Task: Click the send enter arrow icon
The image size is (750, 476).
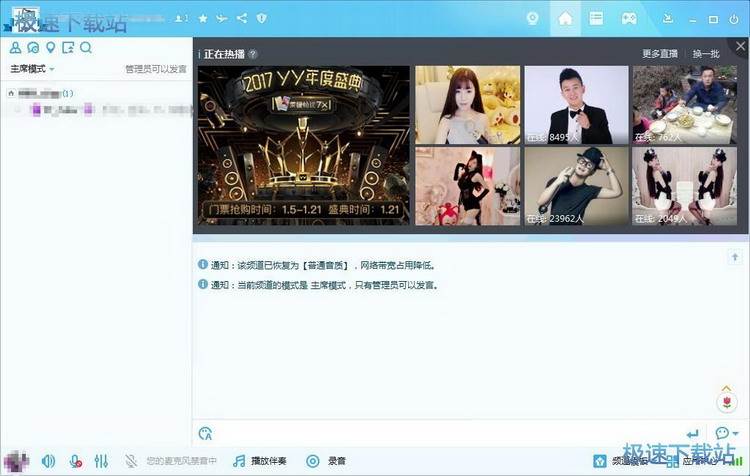Action: click(692, 434)
